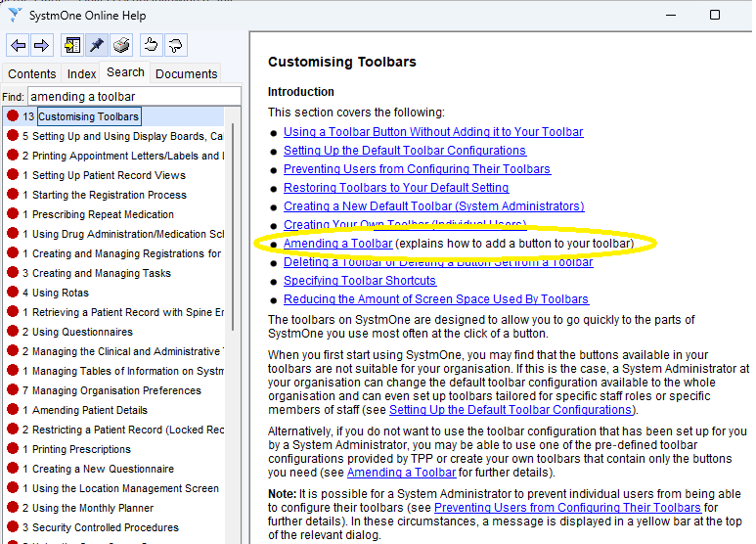
Task: Click 'Setting Up the Default Toolbar Configurations' inline paragraph link
Action: (511, 410)
